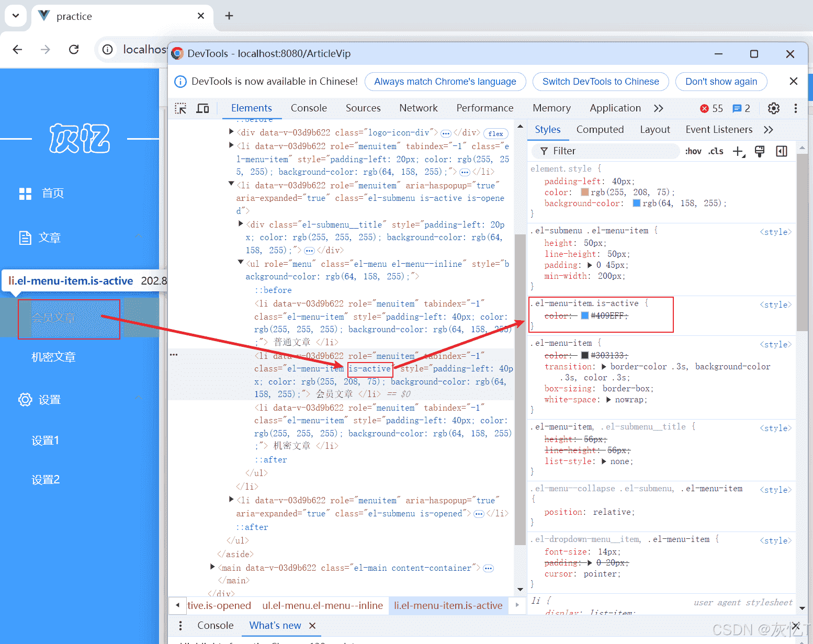Open the drawer three-dot menu beside Console
The image size is (813, 644).
tap(180, 626)
